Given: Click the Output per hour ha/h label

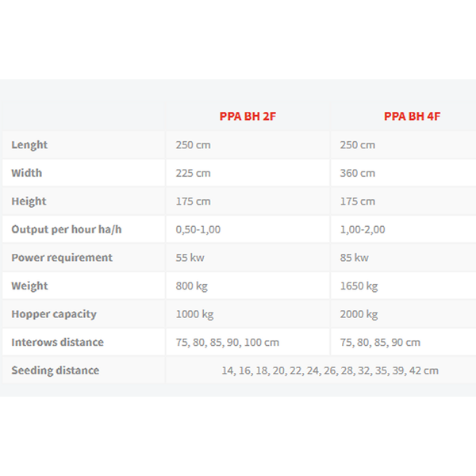Looking at the screenshot, I should 67,229.
